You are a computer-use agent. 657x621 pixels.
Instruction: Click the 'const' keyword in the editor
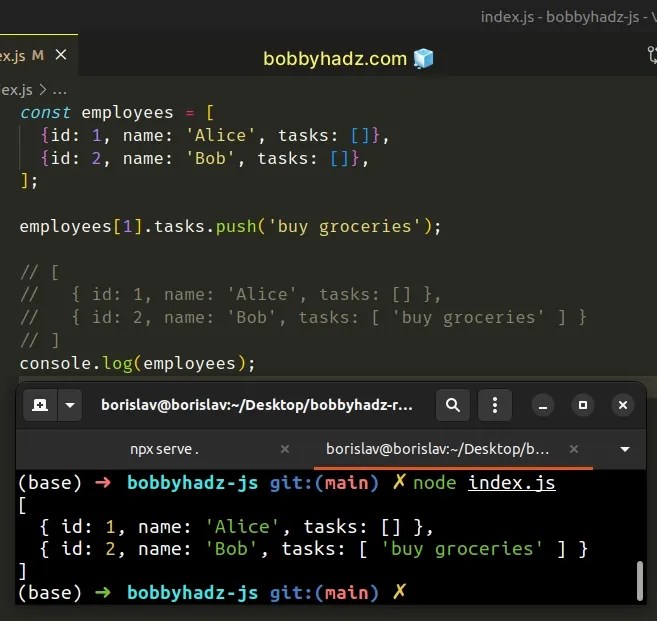(x=45, y=112)
